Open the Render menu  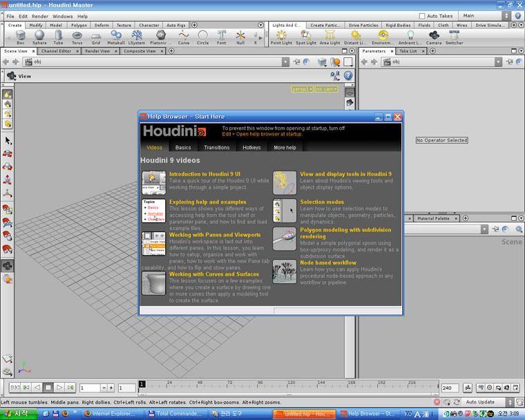point(40,16)
